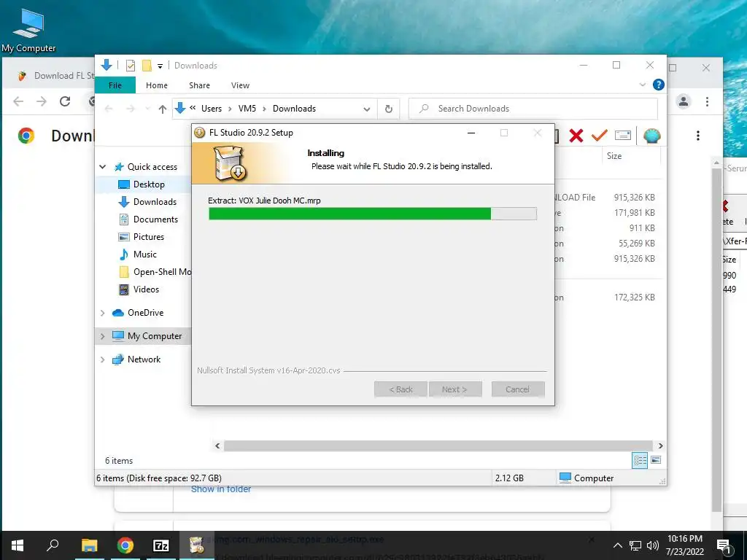Screen dimensions: 747x560
Task: Open notification center in taskbar
Action: (724, 545)
